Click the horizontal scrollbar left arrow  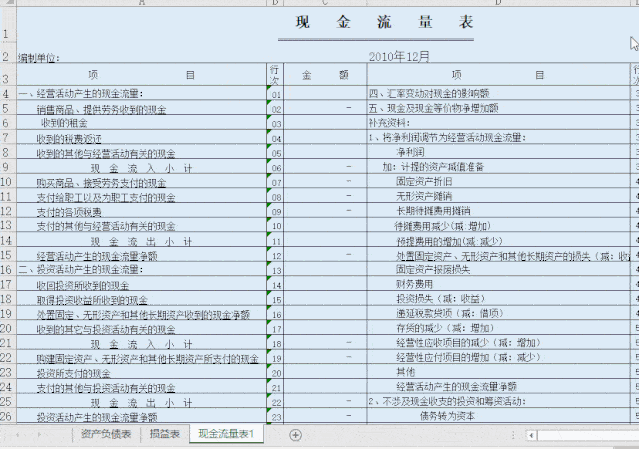[531, 436]
